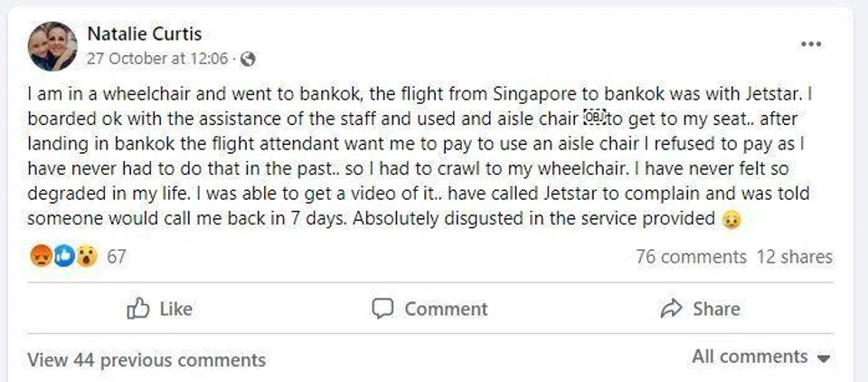868x382 pixels.
Task: Expand View 44 previous comments
Action: [x=146, y=359]
